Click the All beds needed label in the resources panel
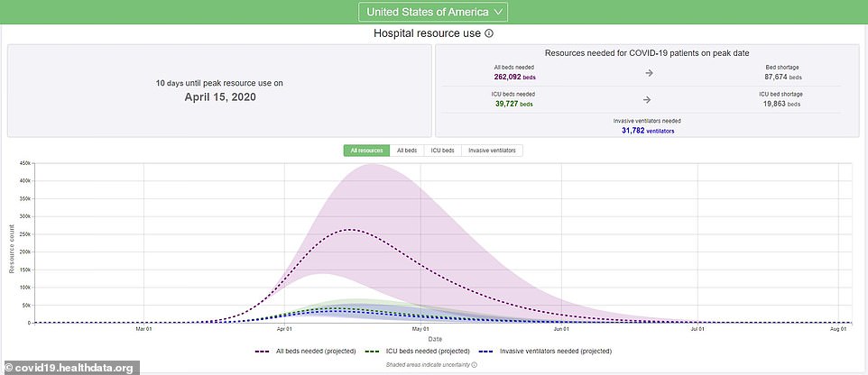This screenshot has height=375, width=868. coord(514,68)
